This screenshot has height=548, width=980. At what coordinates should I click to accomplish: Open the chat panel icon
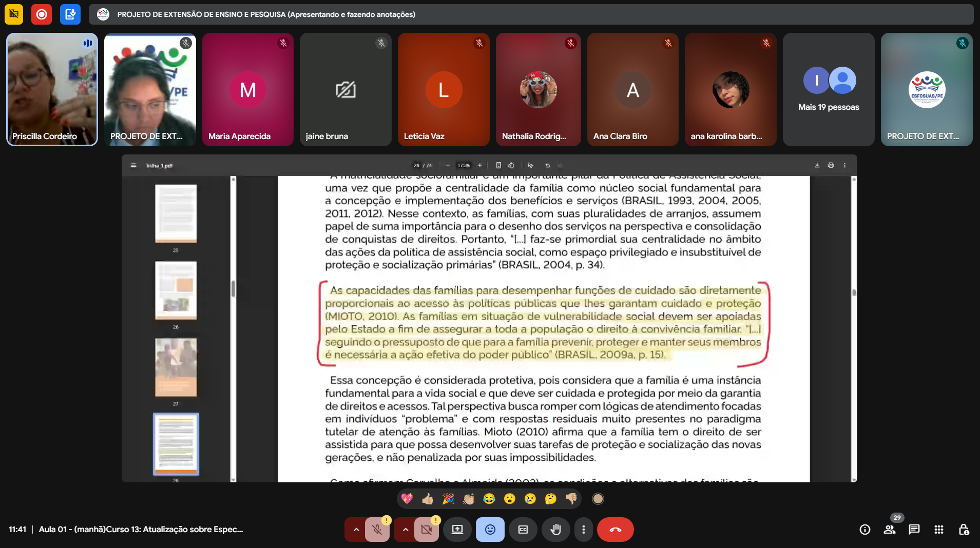point(914,530)
